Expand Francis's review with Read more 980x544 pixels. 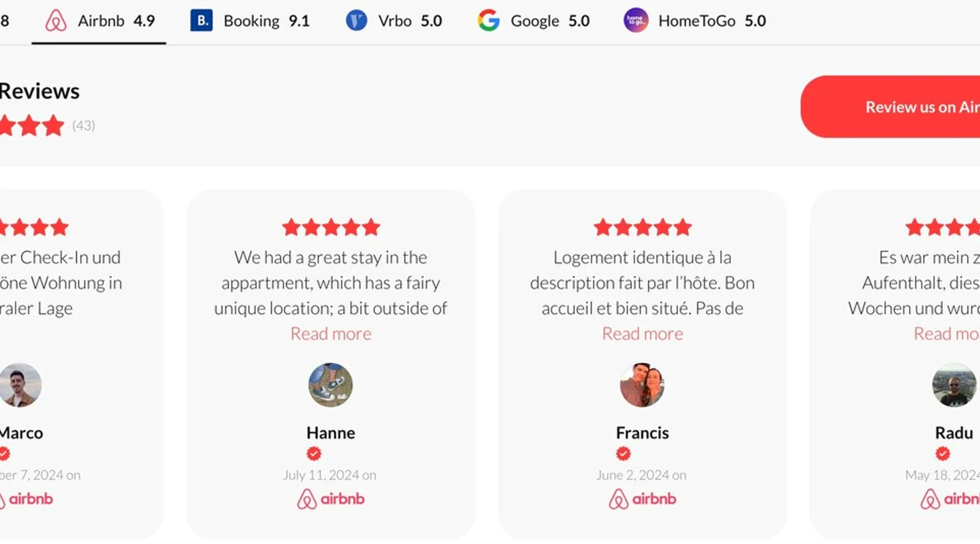point(642,333)
